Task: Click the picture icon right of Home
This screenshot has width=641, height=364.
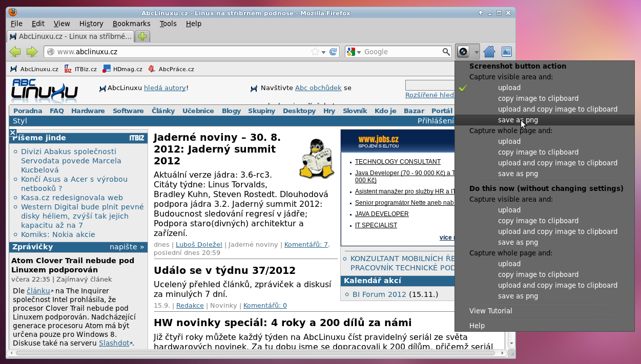Action: (x=507, y=52)
